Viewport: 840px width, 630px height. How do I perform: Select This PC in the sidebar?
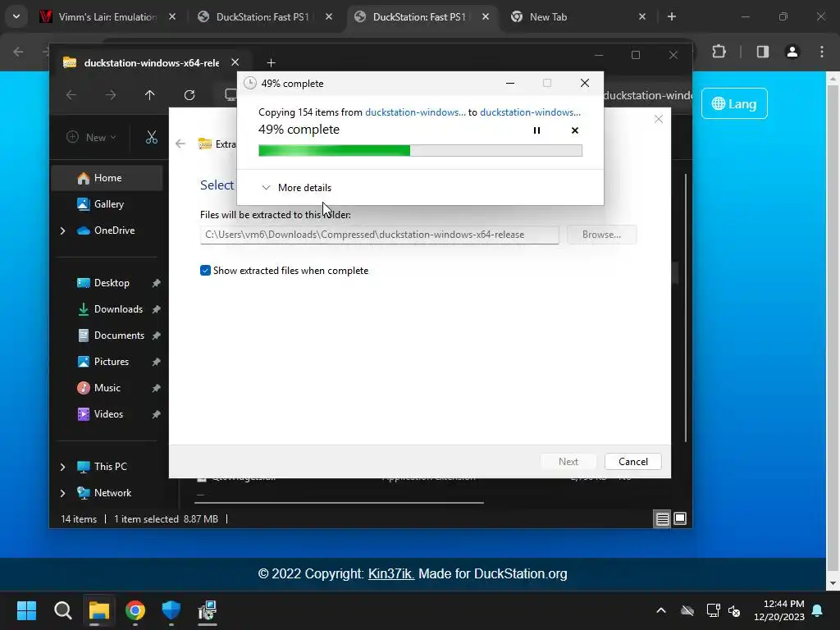click(110, 467)
